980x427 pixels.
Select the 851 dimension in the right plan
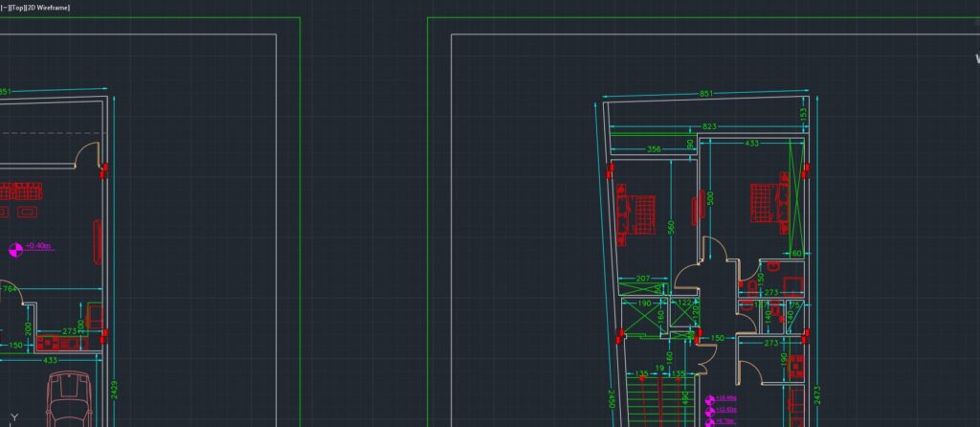[705, 94]
